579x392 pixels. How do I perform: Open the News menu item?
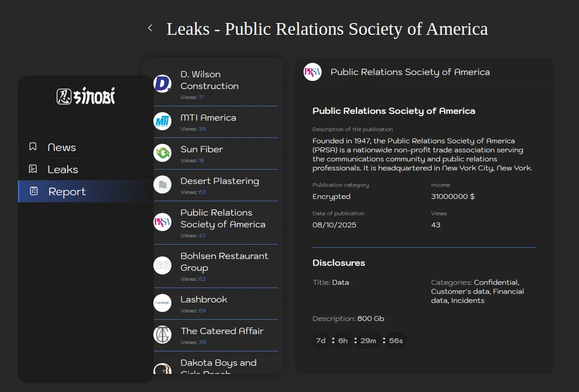pos(62,147)
